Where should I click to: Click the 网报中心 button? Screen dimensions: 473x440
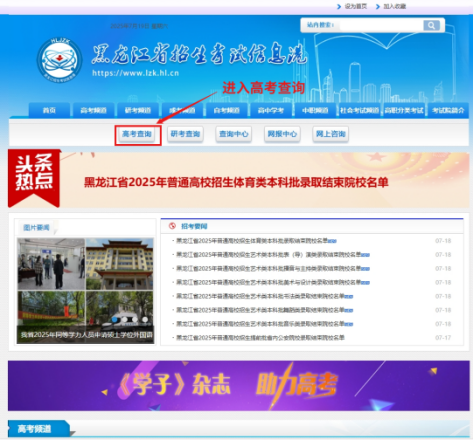(282, 134)
